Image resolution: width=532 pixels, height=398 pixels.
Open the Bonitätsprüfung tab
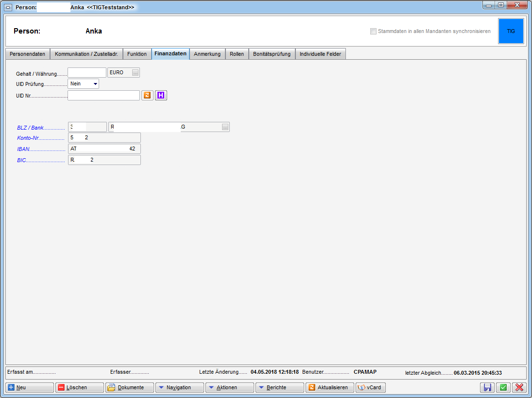click(272, 54)
